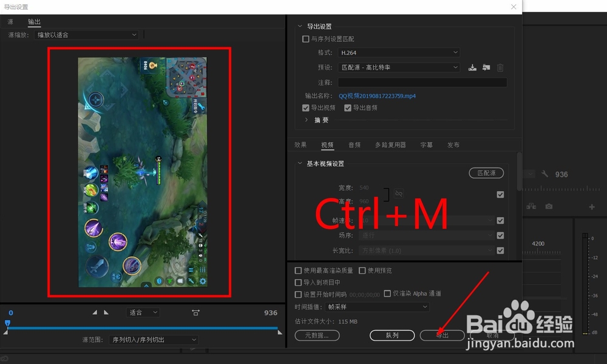The image size is (607, 364).
Task: Toggle the export audio checkbox
Action: 348,108
